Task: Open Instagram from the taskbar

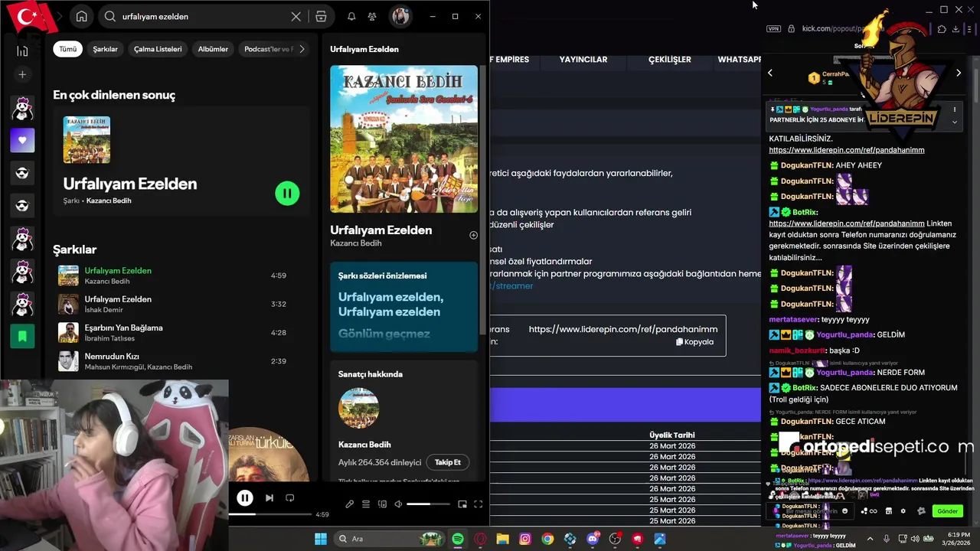Action: click(525, 539)
